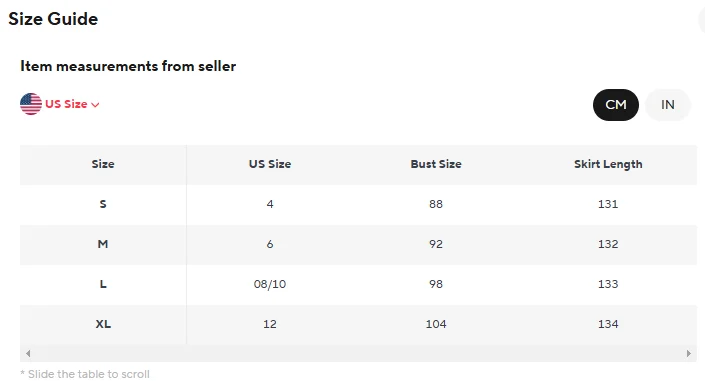Select the Size column header

pos(103,164)
